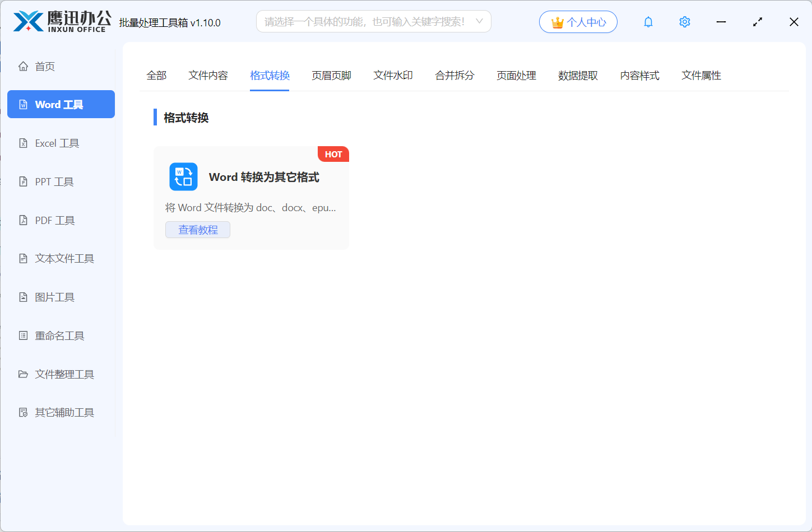Open PDF 工具 in the sidebar
812x532 pixels.
click(54, 220)
